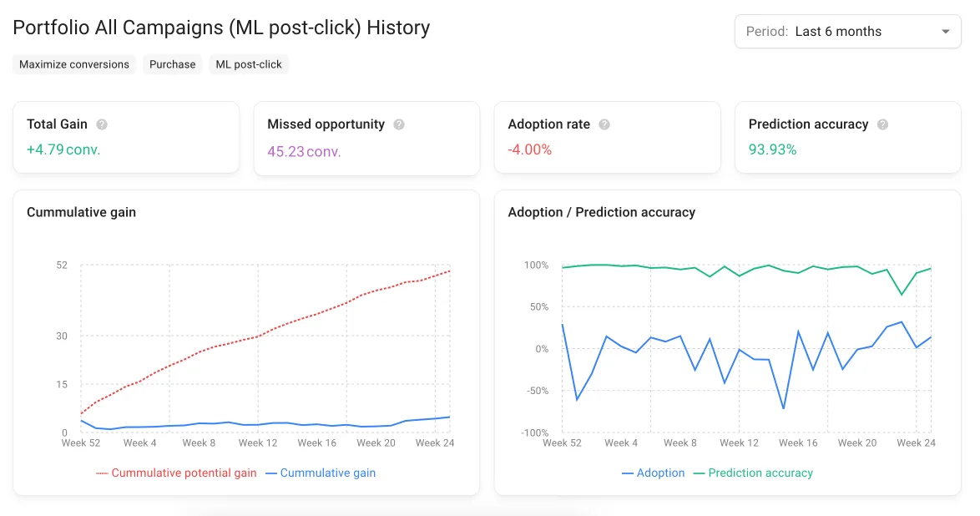Open the Period dropdown

[847, 31]
